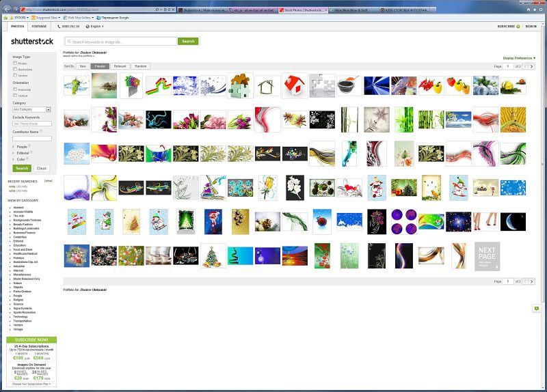Image resolution: width=547 pixels, height=392 pixels.
Task: Go to the next page arrow in the bottom pager
Action: (x=532, y=281)
